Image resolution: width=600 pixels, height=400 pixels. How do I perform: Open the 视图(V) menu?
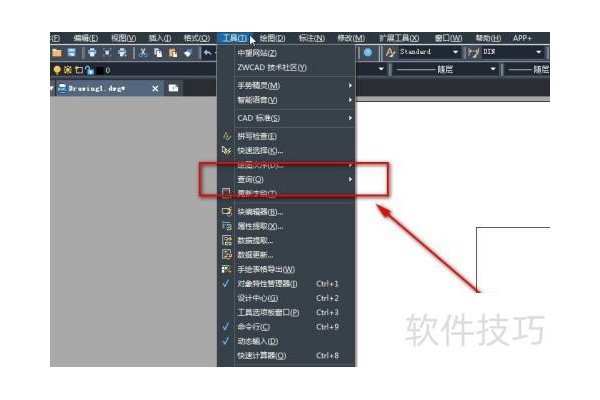pos(123,38)
